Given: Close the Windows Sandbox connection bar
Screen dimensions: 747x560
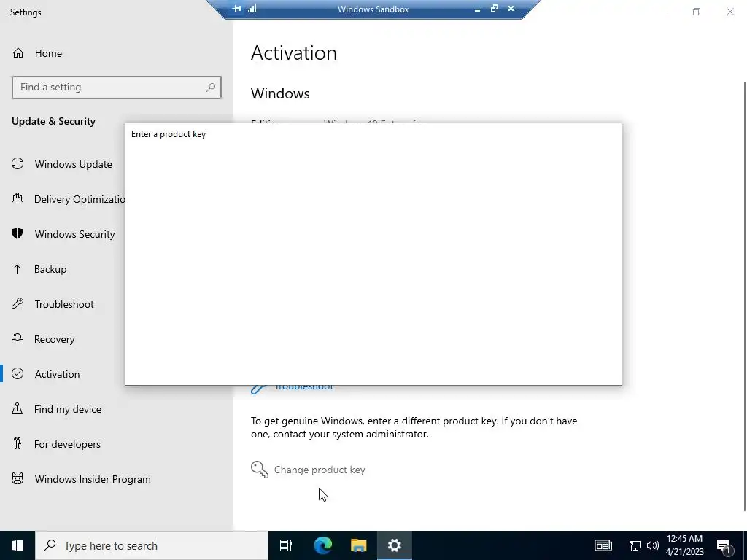Looking at the screenshot, I should click(511, 9).
